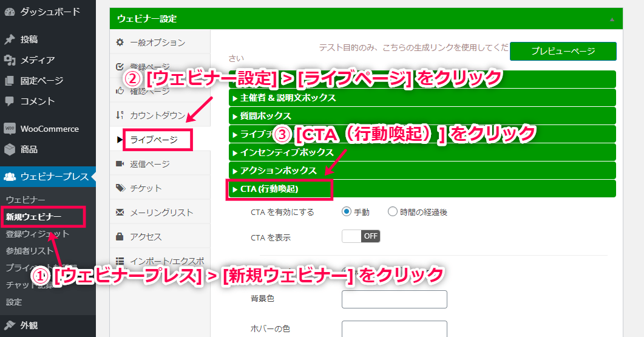Open メディア in the admin sidebar
The width and height of the screenshot is (644, 337).
click(47, 60)
